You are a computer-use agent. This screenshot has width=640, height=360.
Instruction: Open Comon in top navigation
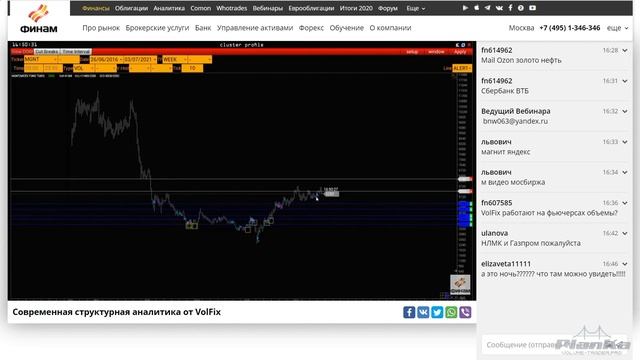[x=200, y=8]
